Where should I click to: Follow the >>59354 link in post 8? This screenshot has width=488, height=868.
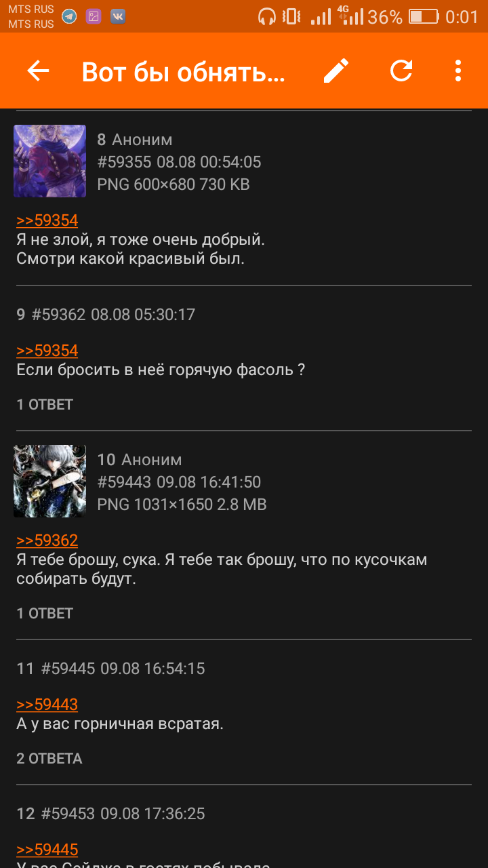47,220
